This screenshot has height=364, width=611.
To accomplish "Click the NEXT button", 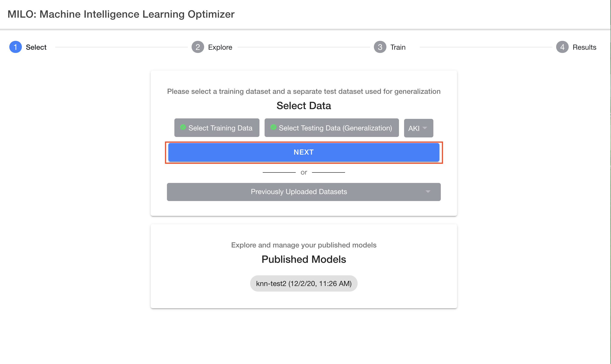I will tap(304, 152).
